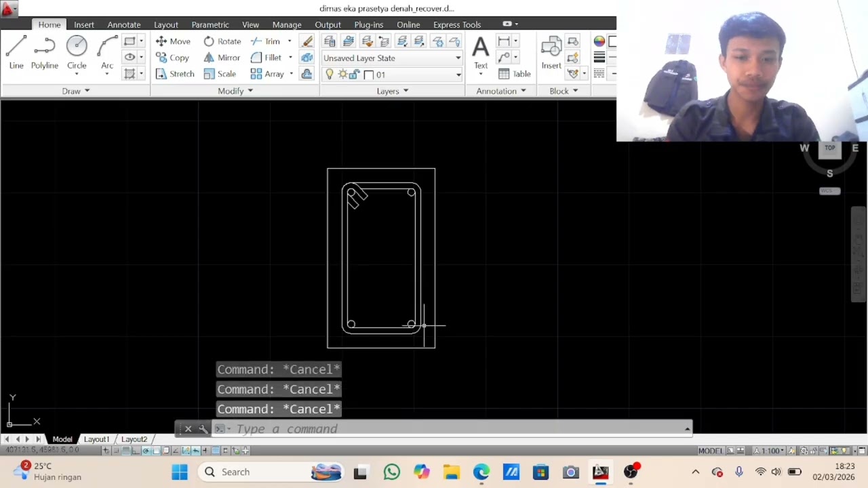Open the Windows Start menu

pos(180,472)
